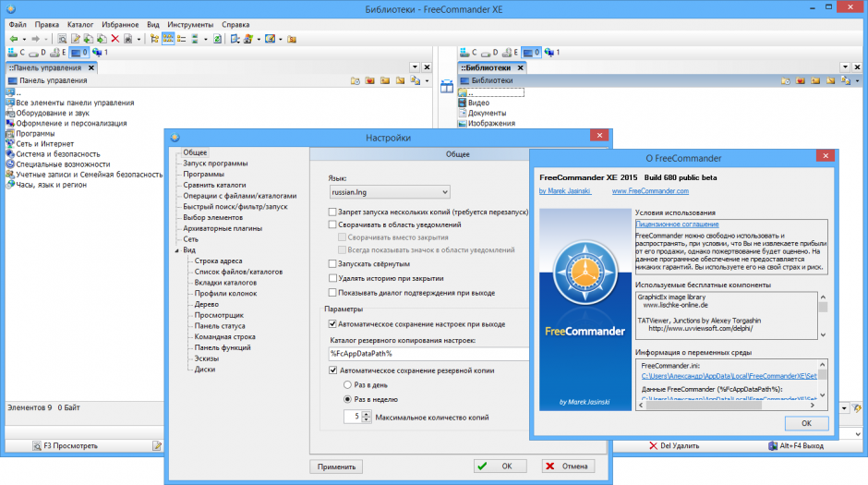Image resolution: width=868 pixels, height=485 pixels.
Task: Open dropdown arrow next to Back button
Action: (24, 40)
